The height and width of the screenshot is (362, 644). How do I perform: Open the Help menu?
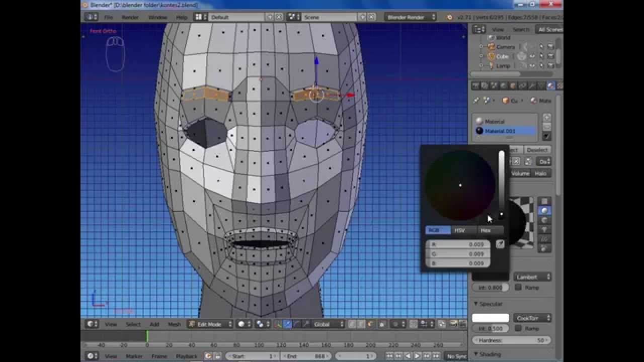181,17
